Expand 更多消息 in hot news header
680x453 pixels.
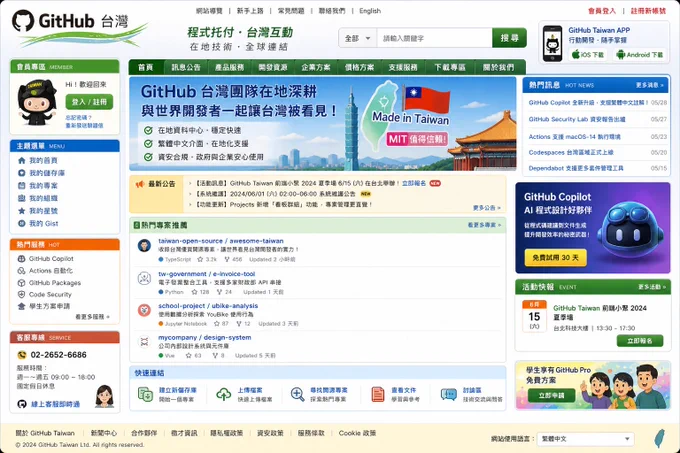tap(650, 85)
